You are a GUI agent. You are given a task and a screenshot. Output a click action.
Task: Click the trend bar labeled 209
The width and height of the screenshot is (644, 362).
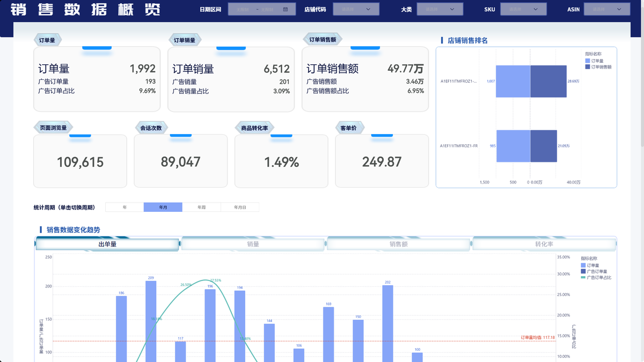click(x=151, y=321)
